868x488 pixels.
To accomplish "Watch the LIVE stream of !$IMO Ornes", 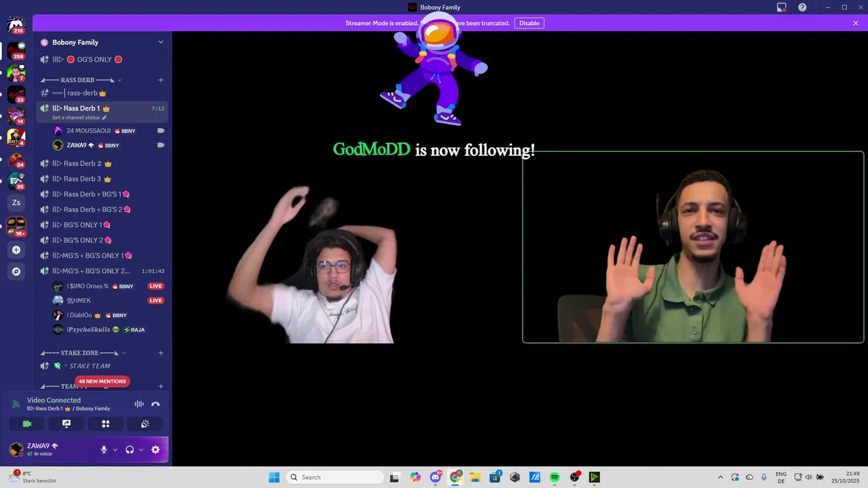I will [156, 286].
